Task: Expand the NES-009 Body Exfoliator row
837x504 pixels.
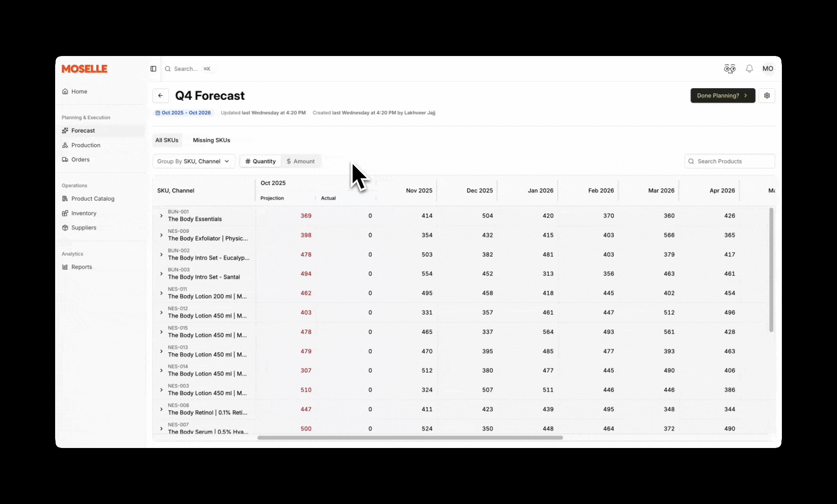Action: pyautogui.click(x=161, y=235)
